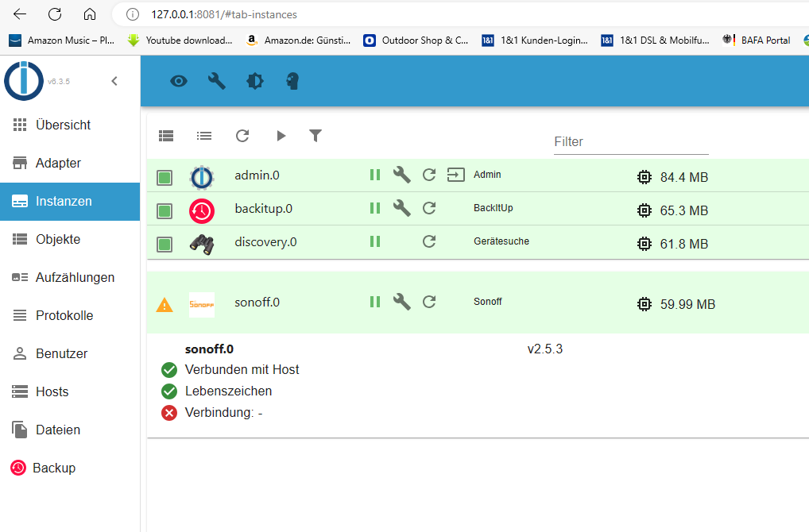Viewport: 809px width, 532px height.
Task: Pause the admin.0 instance
Action: click(x=375, y=175)
